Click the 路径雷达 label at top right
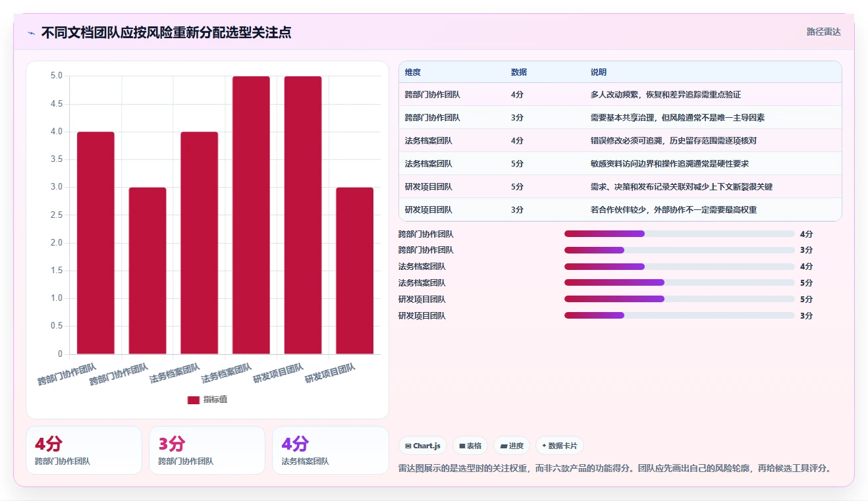 pyautogui.click(x=824, y=32)
